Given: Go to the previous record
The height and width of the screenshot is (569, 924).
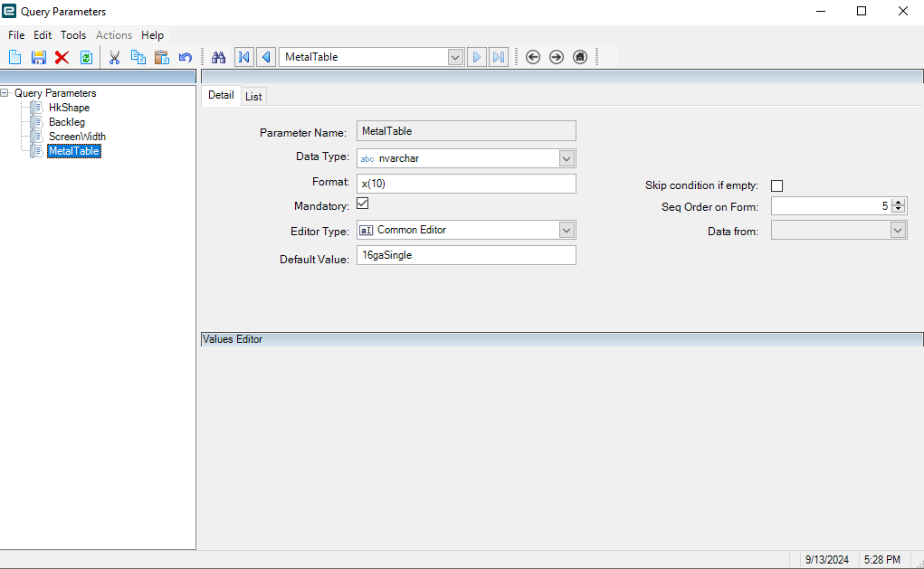Looking at the screenshot, I should pos(266,57).
